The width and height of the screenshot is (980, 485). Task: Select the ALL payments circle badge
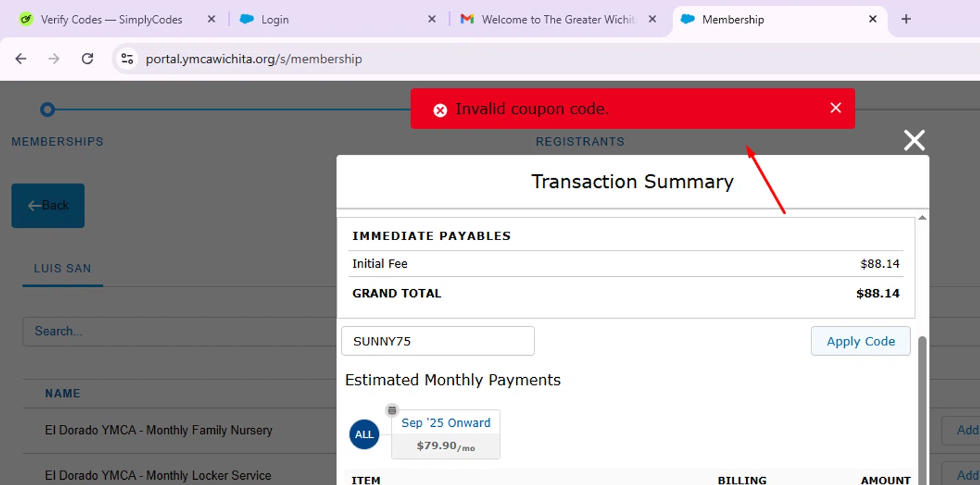365,434
